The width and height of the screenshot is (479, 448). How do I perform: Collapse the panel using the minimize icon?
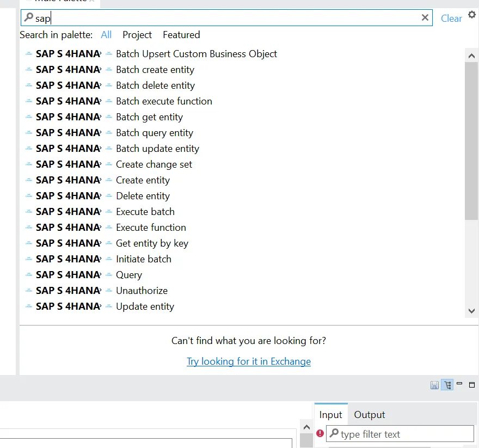pos(459,384)
